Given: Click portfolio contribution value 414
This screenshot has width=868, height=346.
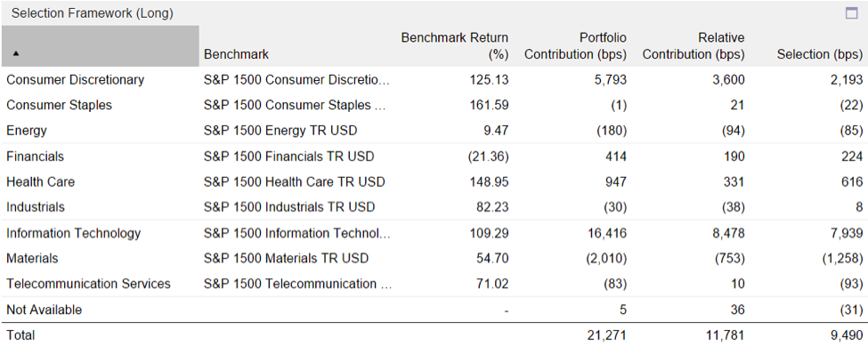Looking at the screenshot, I should point(615,157).
